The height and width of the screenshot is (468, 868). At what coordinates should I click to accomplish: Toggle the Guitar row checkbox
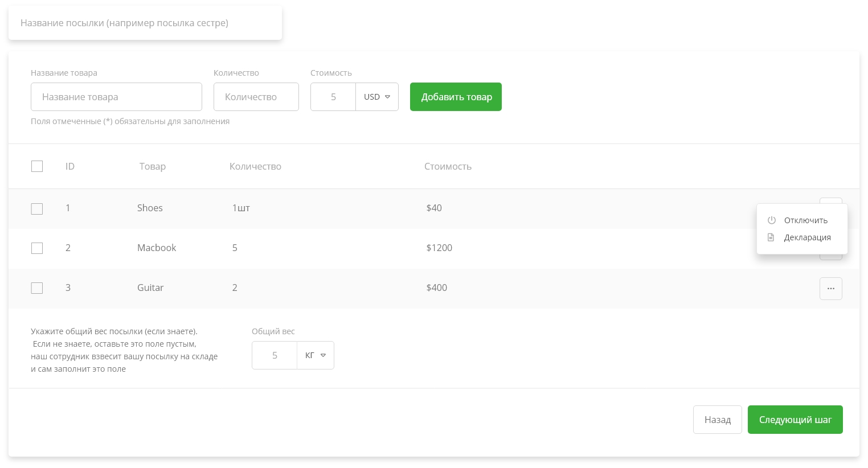[37, 288]
